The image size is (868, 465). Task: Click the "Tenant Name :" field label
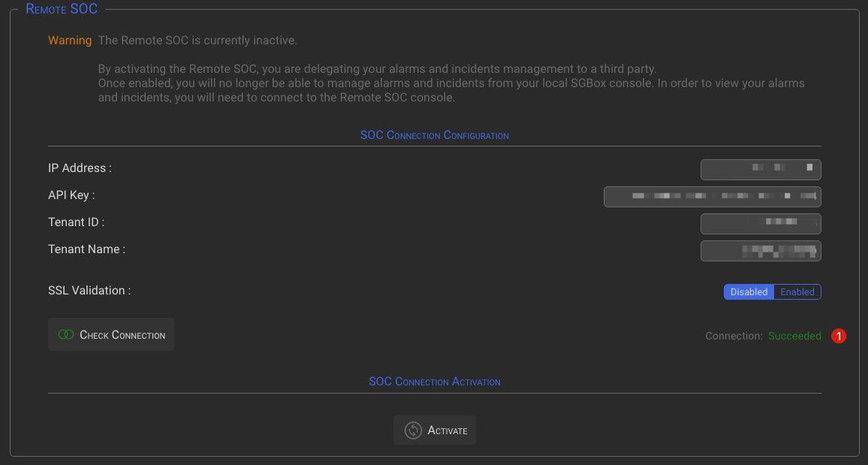pos(86,249)
